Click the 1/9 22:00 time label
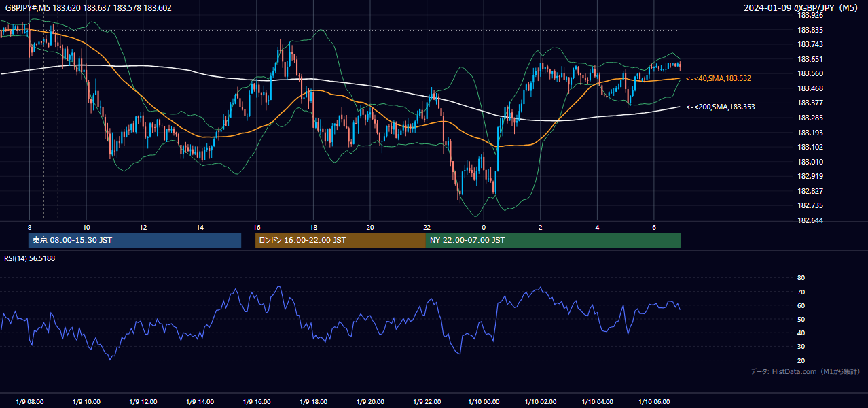Screen dimensions: 868x408 click(x=427, y=402)
